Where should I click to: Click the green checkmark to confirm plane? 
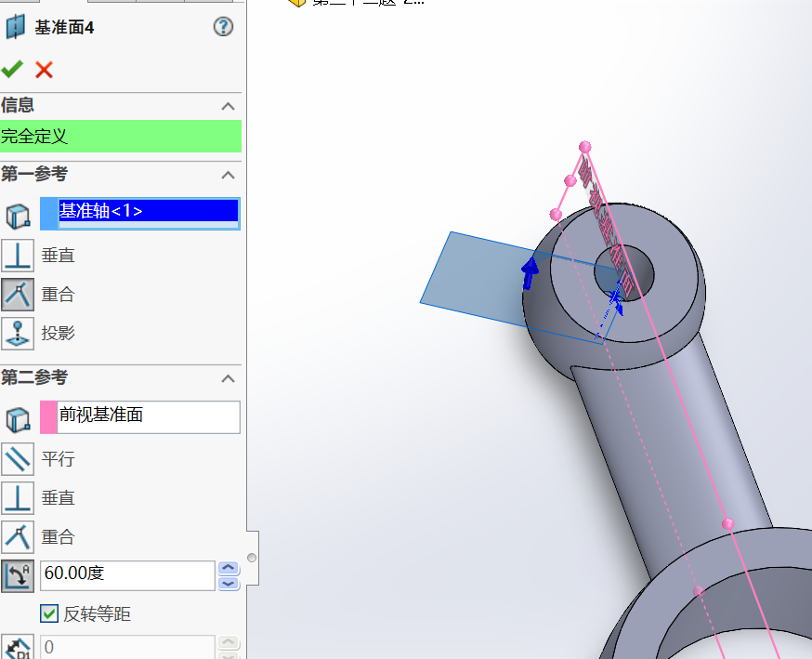(x=12, y=69)
